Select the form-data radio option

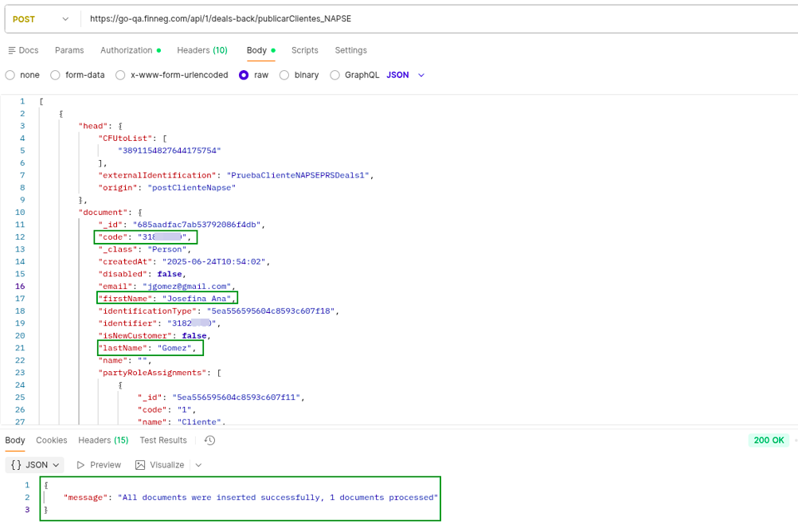click(x=55, y=75)
